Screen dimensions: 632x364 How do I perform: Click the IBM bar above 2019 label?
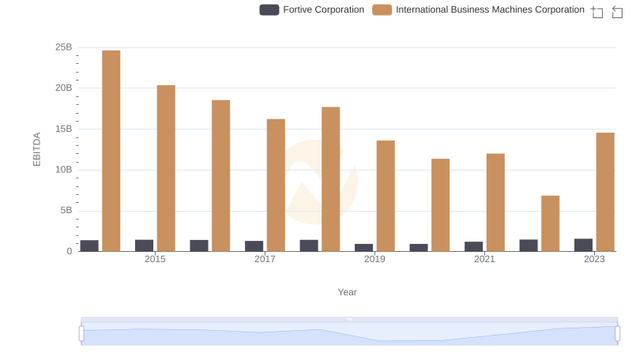tap(386, 196)
